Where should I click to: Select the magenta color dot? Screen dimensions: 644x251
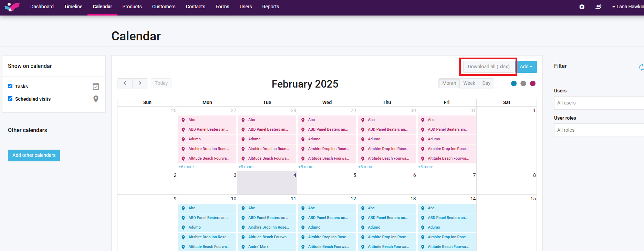click(x=533, y=83)
